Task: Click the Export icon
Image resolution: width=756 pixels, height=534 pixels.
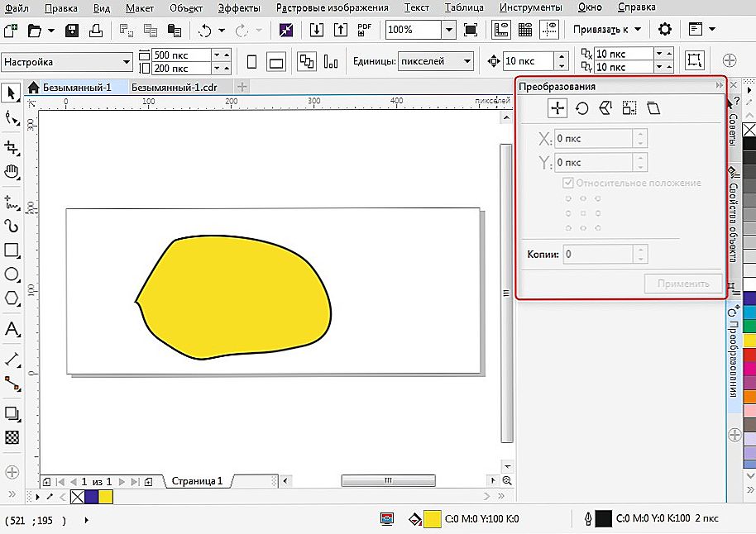Action: 341,30
